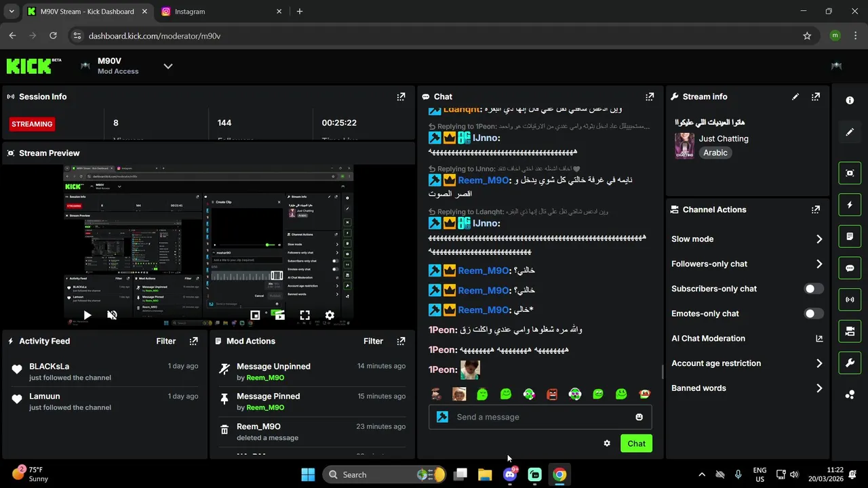Show hidden system tray icons
The height and width of the screenshot is (488, 868).
tap(702, 474)
